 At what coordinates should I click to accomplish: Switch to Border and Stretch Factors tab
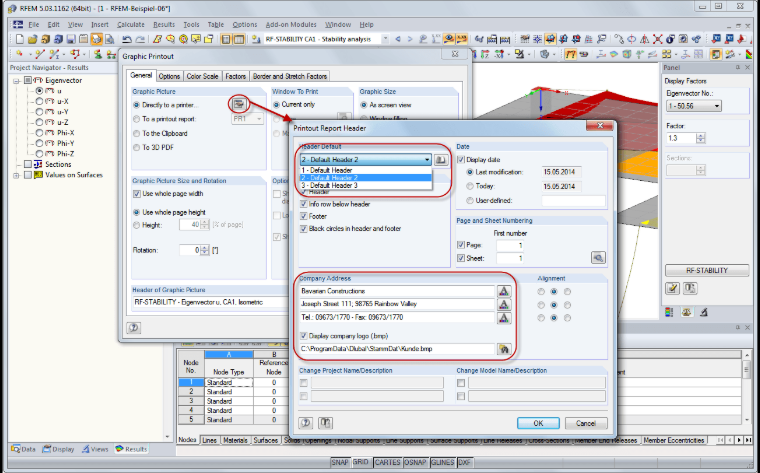pos(290,76)
